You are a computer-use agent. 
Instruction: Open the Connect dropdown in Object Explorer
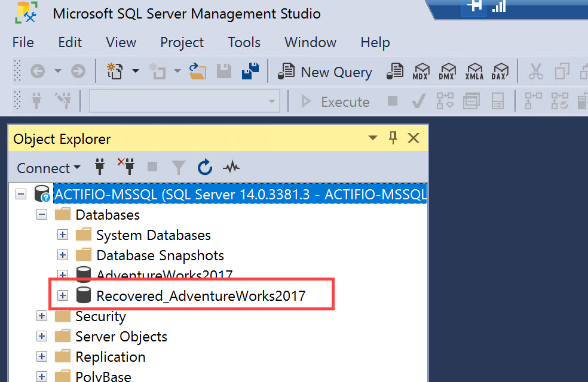[49, 168]
